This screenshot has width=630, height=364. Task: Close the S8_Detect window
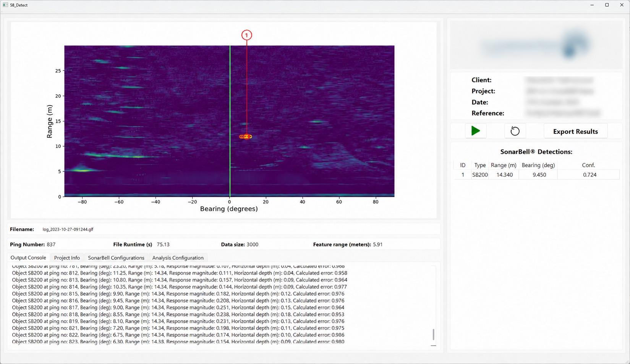tap(622, 5)
